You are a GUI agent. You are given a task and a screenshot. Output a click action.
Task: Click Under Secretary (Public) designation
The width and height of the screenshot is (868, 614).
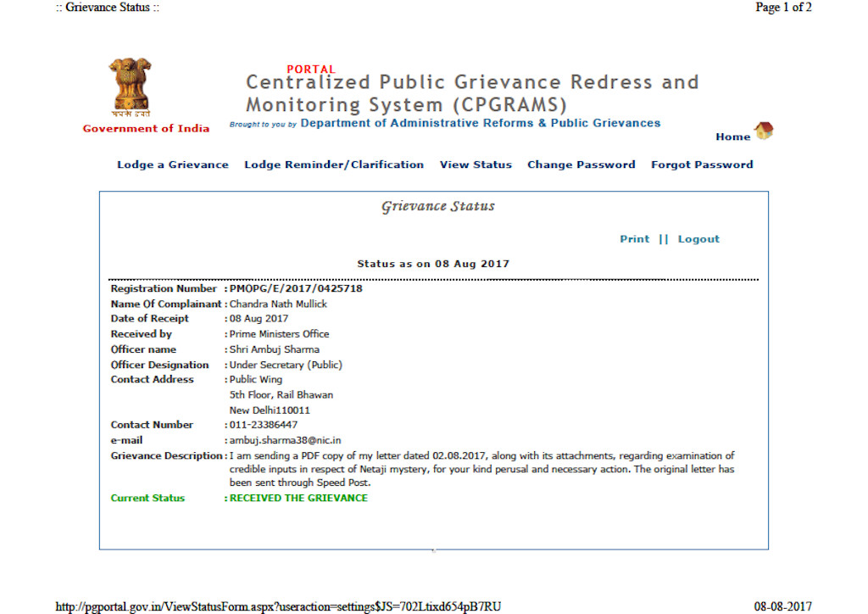(x=287, y=365)
